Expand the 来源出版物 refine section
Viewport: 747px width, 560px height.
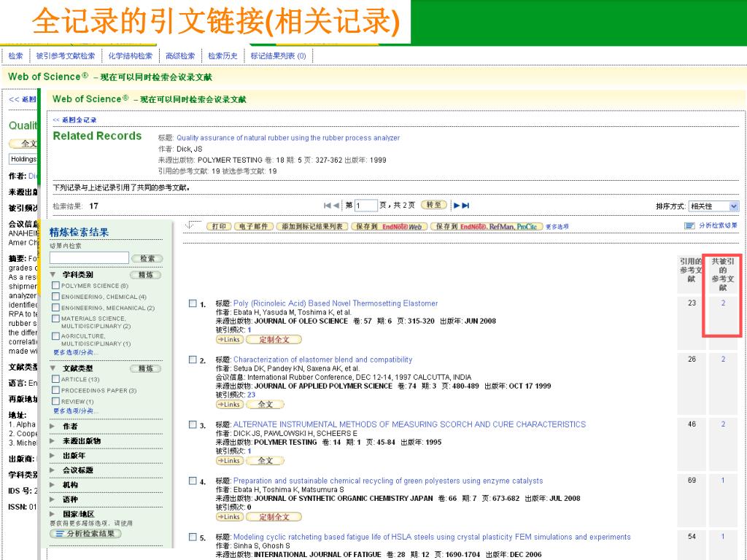(53, 441)
